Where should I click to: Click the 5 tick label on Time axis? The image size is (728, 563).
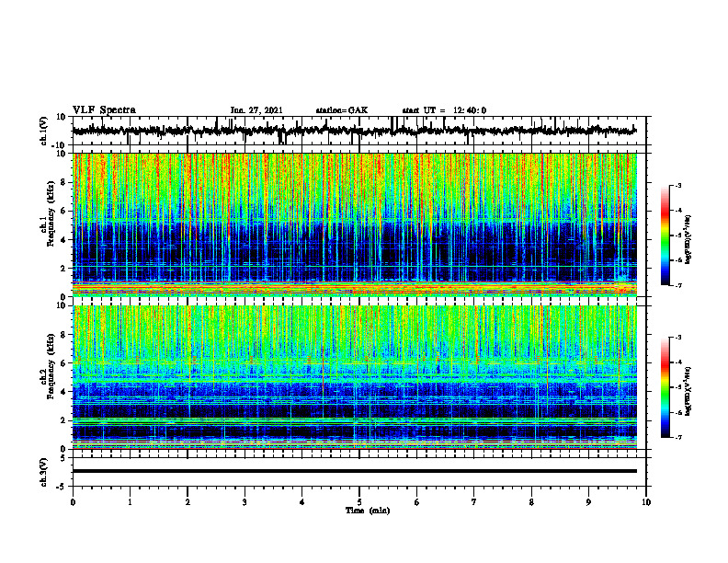[x=359, y=502]
